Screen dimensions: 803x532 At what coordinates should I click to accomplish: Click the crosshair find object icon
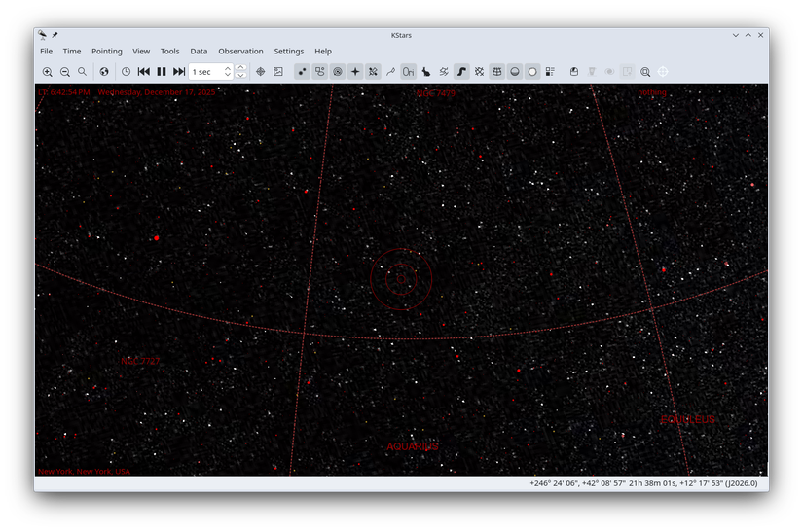click(x=260, y=72)
